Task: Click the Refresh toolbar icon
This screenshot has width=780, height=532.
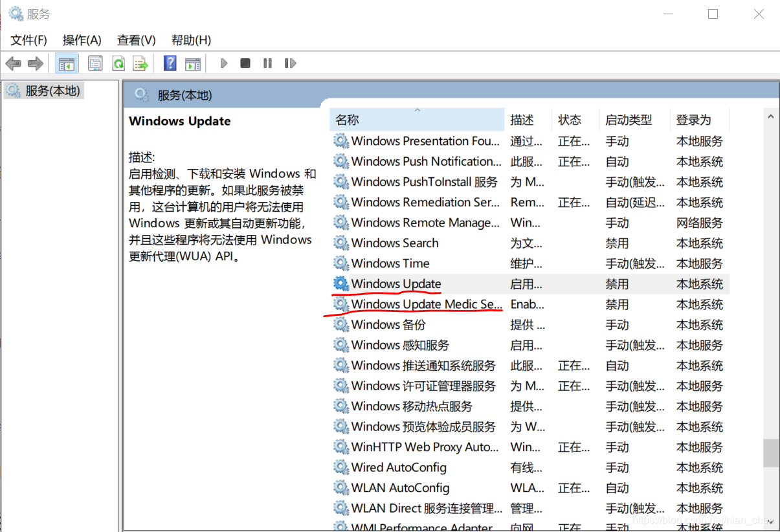Action: 118,63
